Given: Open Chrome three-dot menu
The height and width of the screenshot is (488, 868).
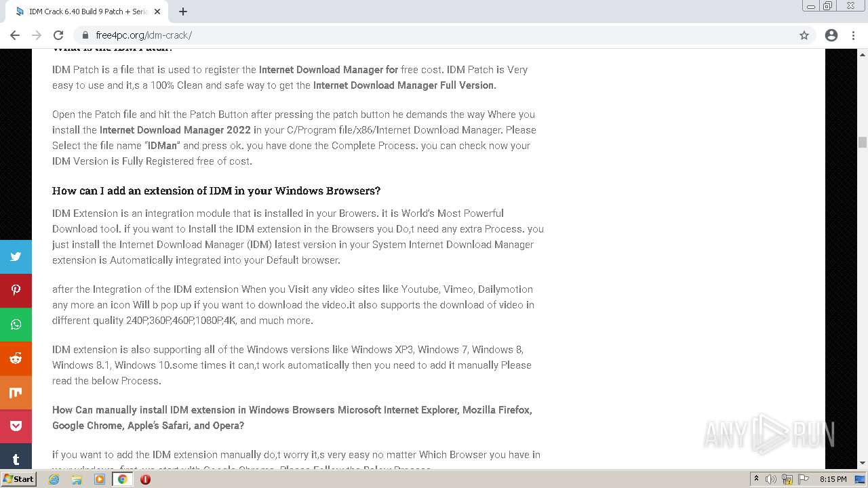Looking at the screenshot, I should (x=853, y=35).
